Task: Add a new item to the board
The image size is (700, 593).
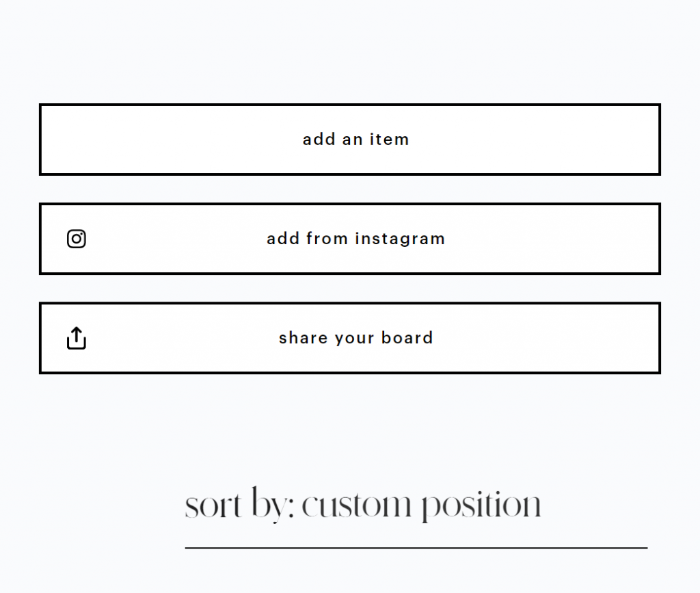Action: (349, 140)
